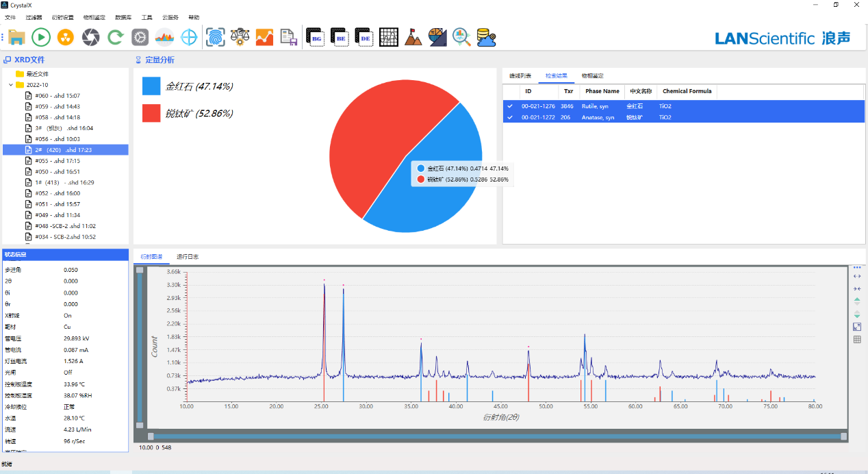Open file #055 - .shd 17:15
Image resolution: width=868 pixels, height=474 pixels.
pyautogui.click(x=58, y=160)
